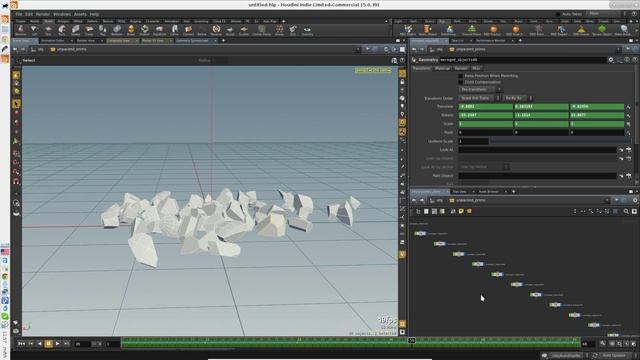Switch to Transform parameter tab
Viewport: 640px width, 360px height.
[x=421, y=68]
